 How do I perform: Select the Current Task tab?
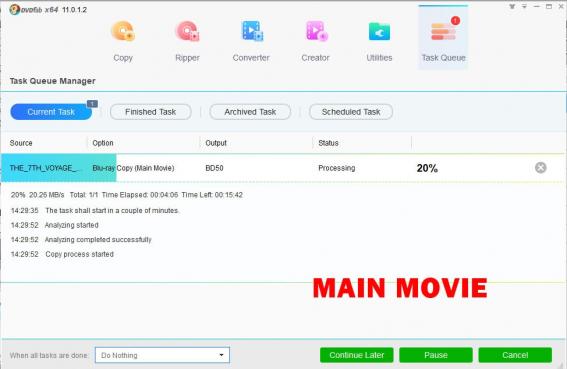pyautogui.click(x=51, y=112)
